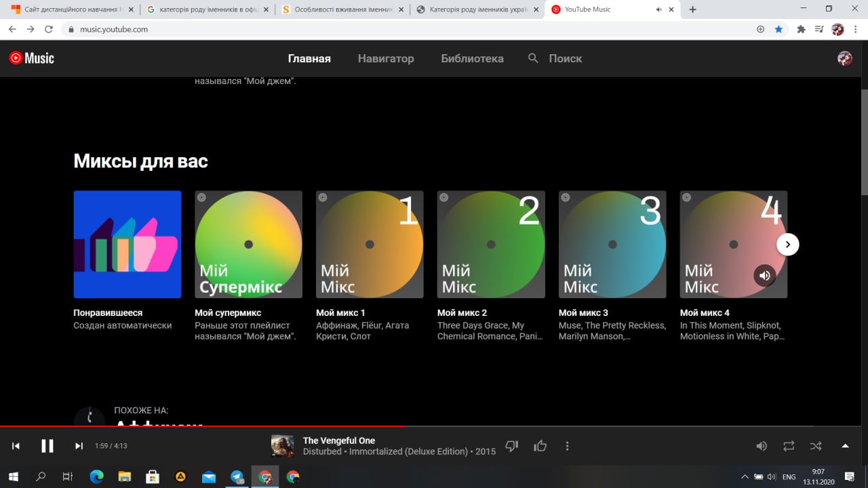Screen dimensions: 868x488
Task: Click the Поиск search label
Action: 566,58
